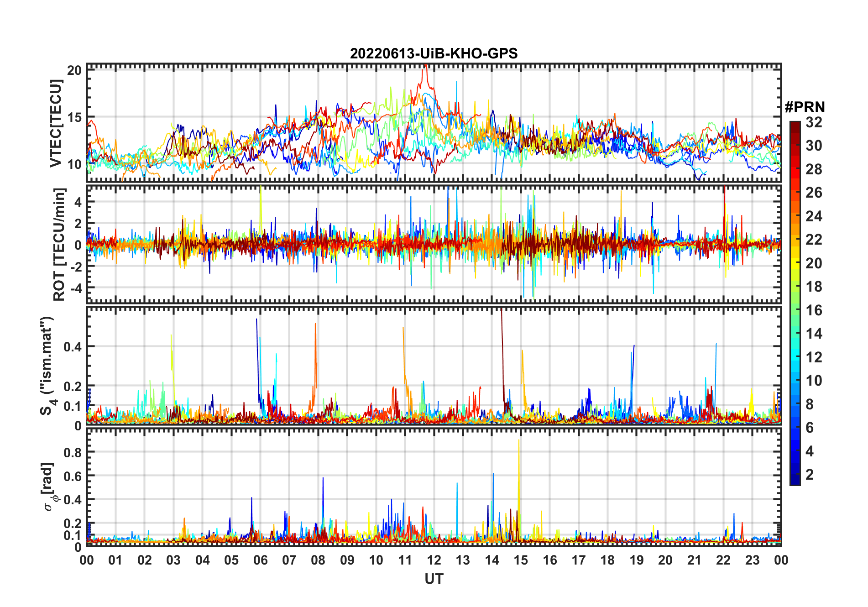Click inside the σφ phase scintillation panel
The width and height of the screenshot is (868, 607).
pos(434,487)
